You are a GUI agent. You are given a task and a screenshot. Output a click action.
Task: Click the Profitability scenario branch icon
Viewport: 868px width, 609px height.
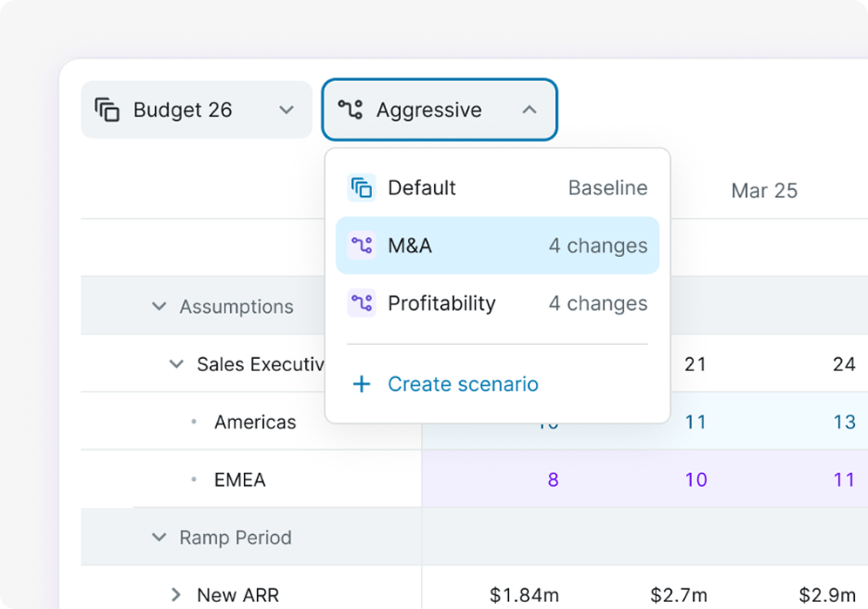tap(362, 304)
